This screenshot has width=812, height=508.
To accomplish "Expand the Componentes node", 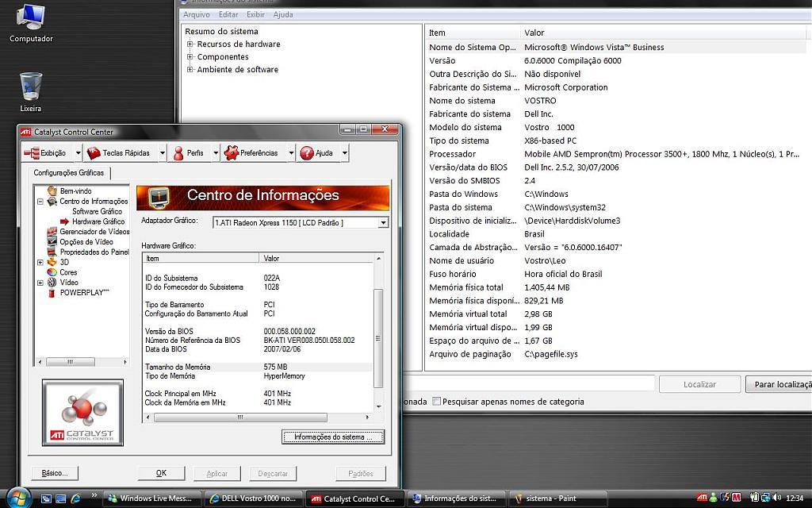I will pyautogui.click(x=190, y=56).
